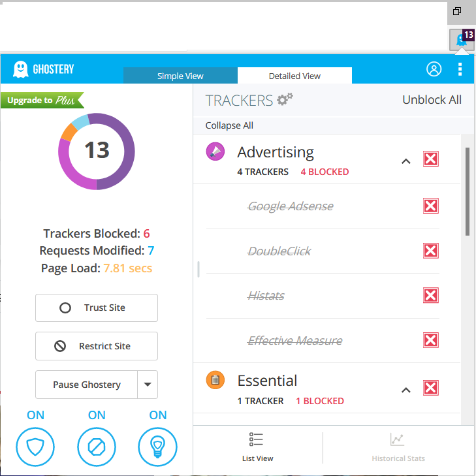Viewport: 476px width, 476px height.
Task: Click Pause Ghostery button
Action: (x=87, y=385)
